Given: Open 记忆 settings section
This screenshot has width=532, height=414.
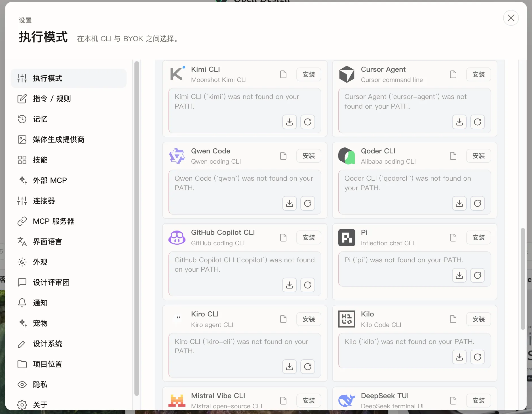Looking at the screenshot, I should tap(69, 119).
